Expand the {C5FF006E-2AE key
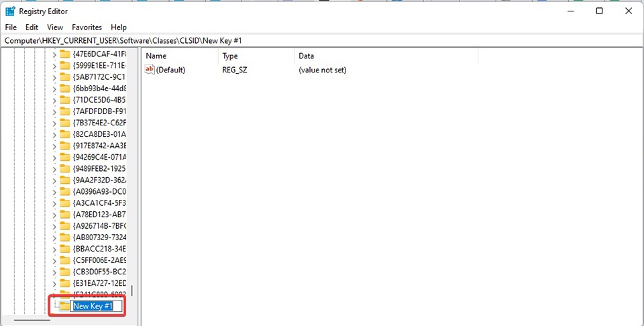644x326 pixels. coord(54,260)
